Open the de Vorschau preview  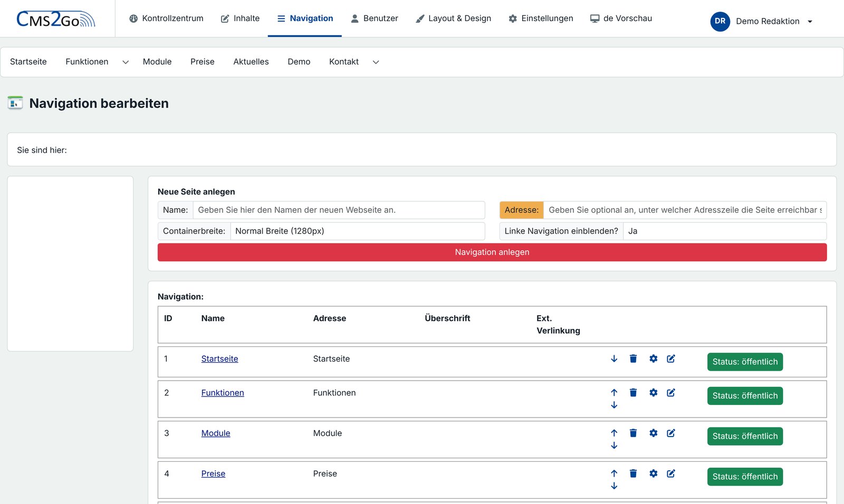pos(621,18)
